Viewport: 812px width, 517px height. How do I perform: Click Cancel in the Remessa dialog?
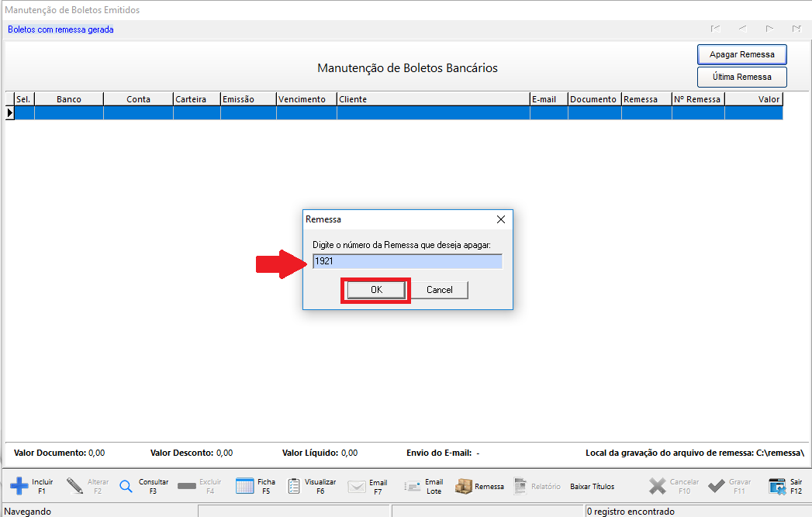coord(439,290)
